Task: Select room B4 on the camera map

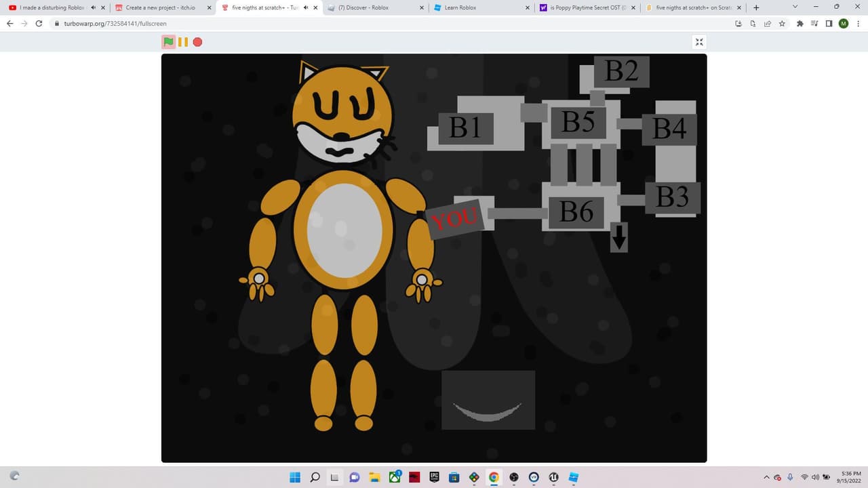Action: pos(669,129)
